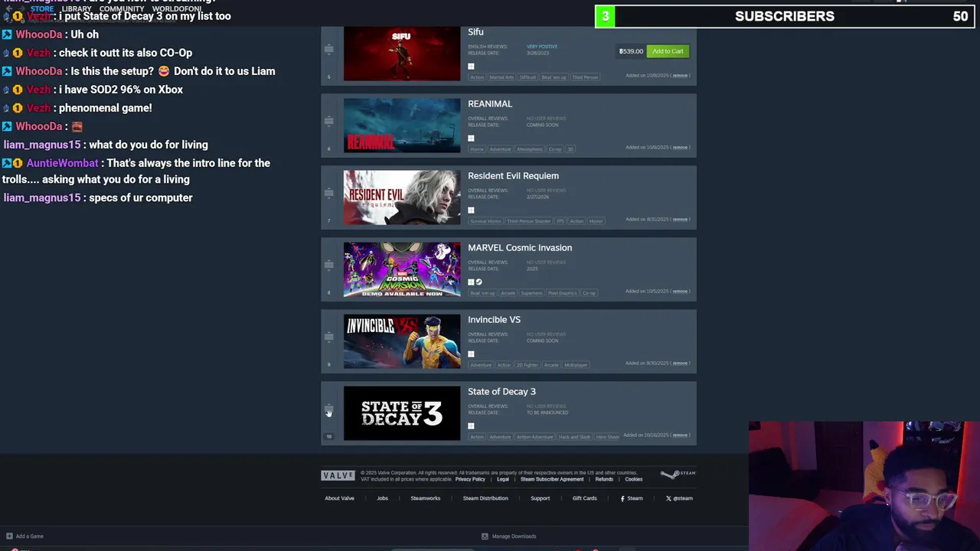The image size is (980, 551).
Task: Click SteamOS icon under MARVEL Cosmic Invasion
Action: point(479,282)
